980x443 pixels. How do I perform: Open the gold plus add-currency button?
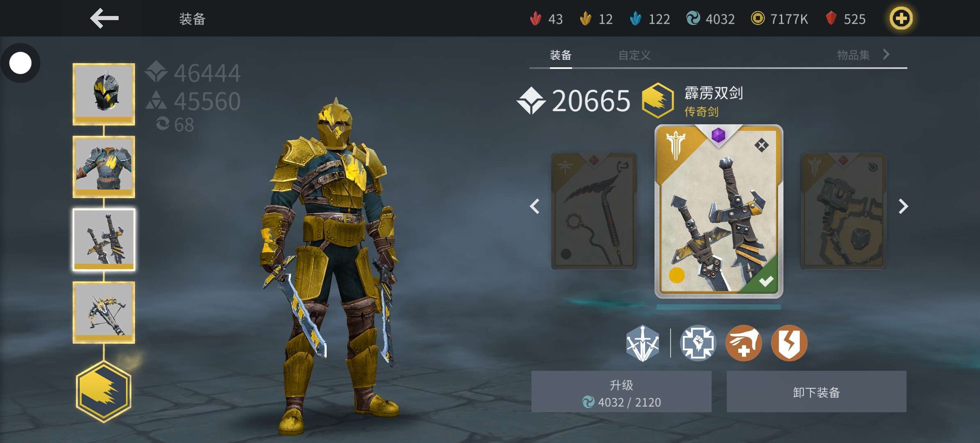[901, 18]
